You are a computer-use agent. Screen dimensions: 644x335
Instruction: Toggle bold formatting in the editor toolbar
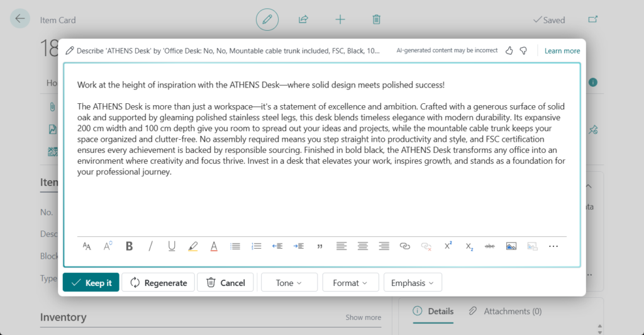click(x=129, y=246)
